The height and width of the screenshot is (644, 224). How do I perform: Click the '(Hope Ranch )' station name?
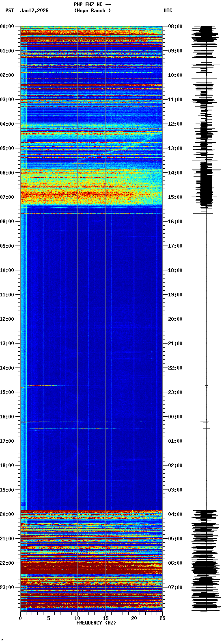coord(92,11)
